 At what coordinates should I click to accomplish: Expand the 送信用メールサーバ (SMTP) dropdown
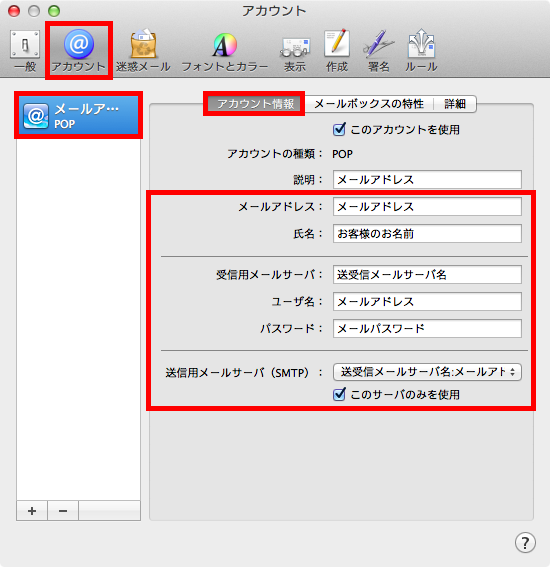click(427, 372)
